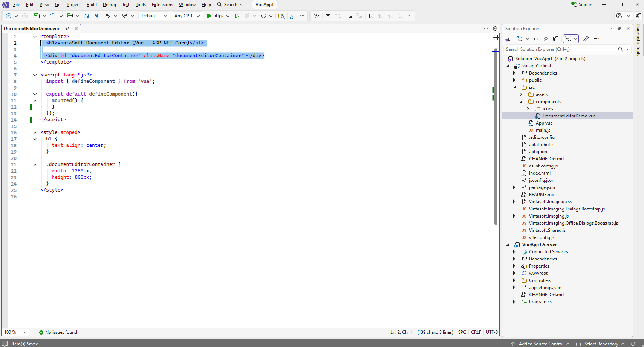
Task: Open the Extensions menu
Action: click(162, 5)
